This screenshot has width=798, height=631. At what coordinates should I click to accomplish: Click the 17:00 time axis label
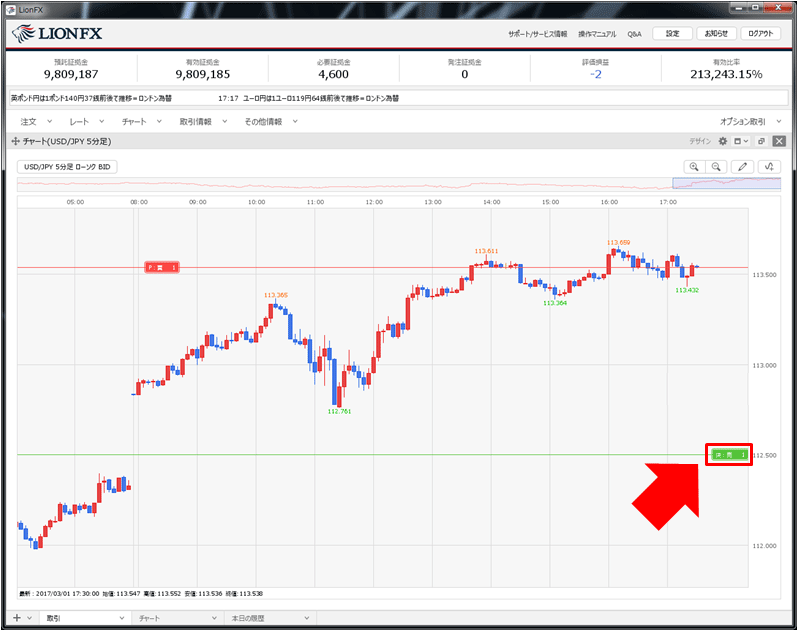click(668, 202)
